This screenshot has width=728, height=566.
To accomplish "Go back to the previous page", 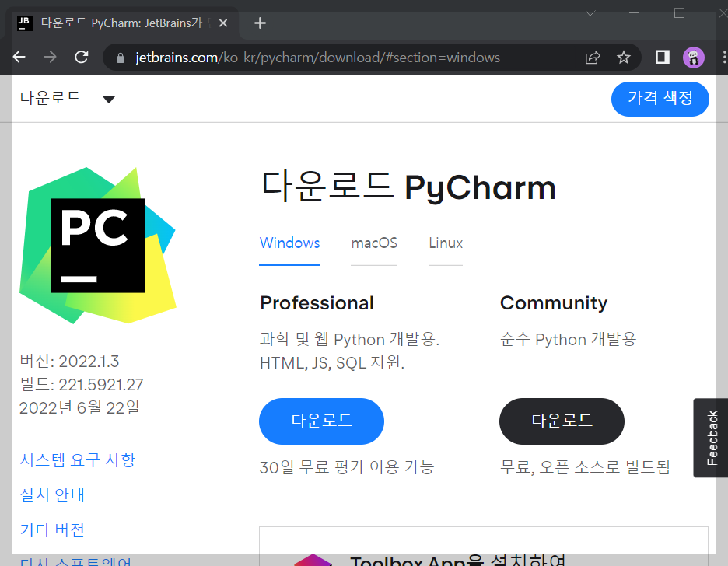I will coord(19,57).
